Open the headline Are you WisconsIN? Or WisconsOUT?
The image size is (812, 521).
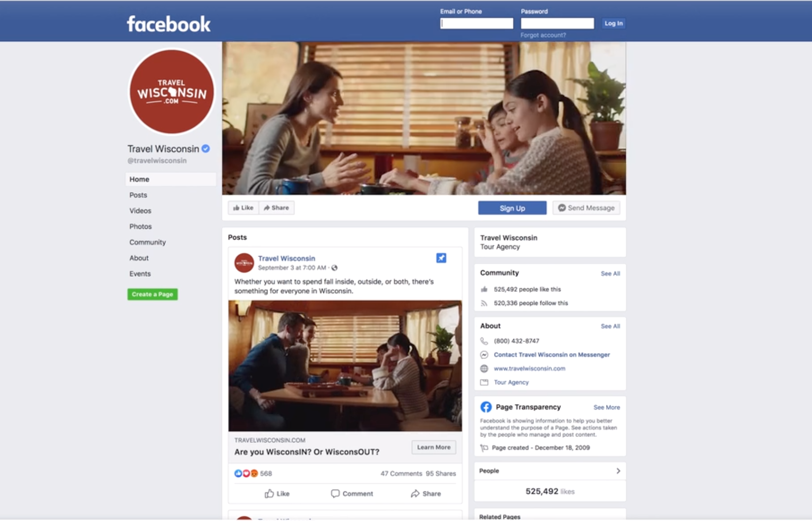coord(307,452)
